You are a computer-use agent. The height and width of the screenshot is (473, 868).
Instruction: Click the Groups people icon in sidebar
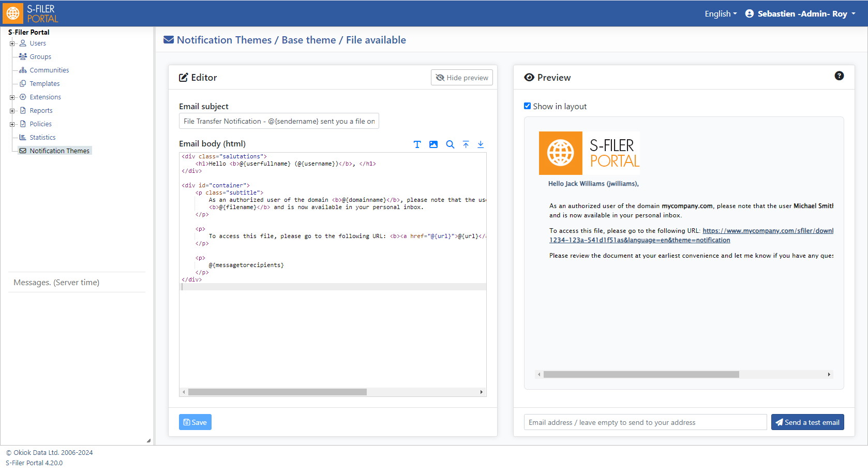23,56
